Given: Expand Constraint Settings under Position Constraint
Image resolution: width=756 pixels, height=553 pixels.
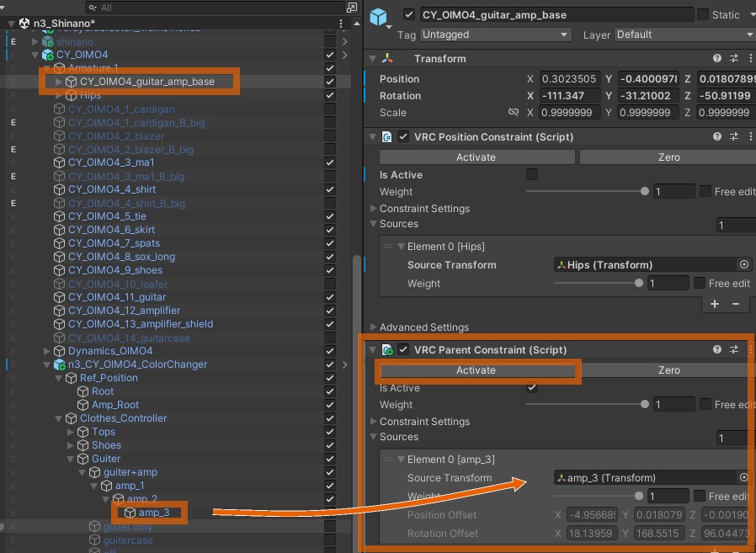Looking at the screenshot, I should (x=373, y=208).
